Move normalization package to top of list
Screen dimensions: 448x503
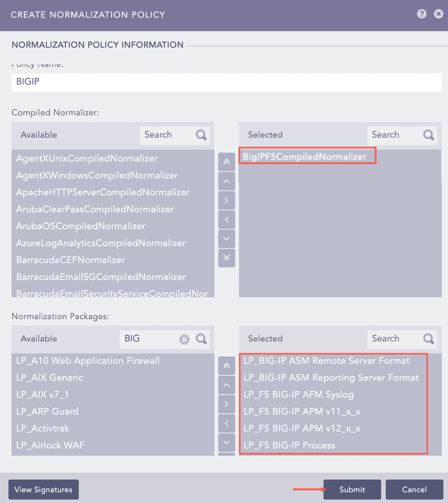click(x=227, y=366)
